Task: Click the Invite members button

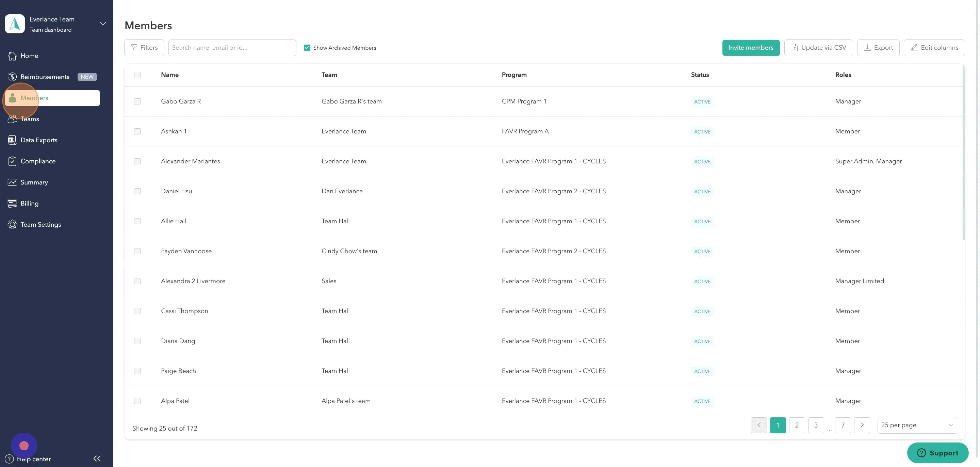Action: (x=751, y=48)
